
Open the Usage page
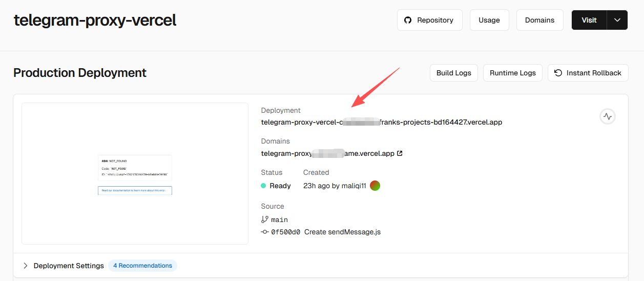point(489,20)
